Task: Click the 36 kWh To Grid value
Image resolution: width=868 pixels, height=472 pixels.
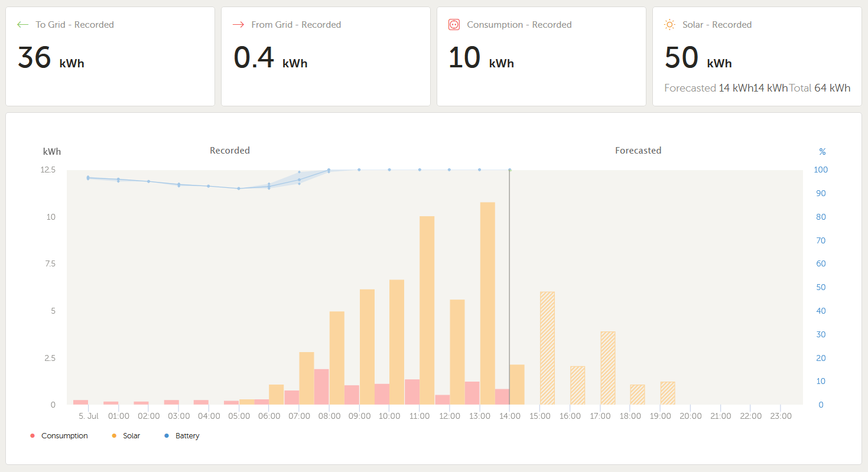Action: 51,58
